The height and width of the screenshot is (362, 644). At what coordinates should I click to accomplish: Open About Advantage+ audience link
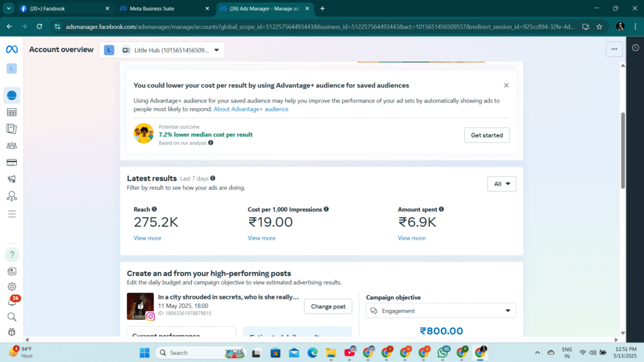(x=251, y=109)
